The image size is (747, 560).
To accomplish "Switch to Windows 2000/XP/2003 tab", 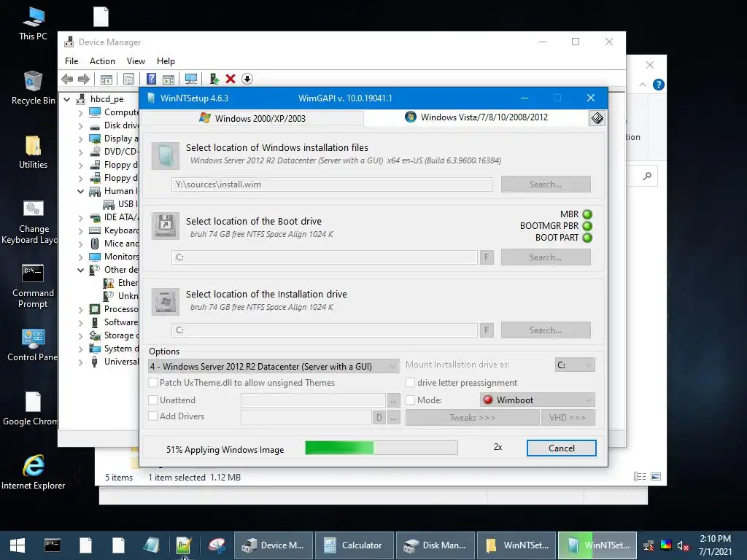I will coord(253,118).
